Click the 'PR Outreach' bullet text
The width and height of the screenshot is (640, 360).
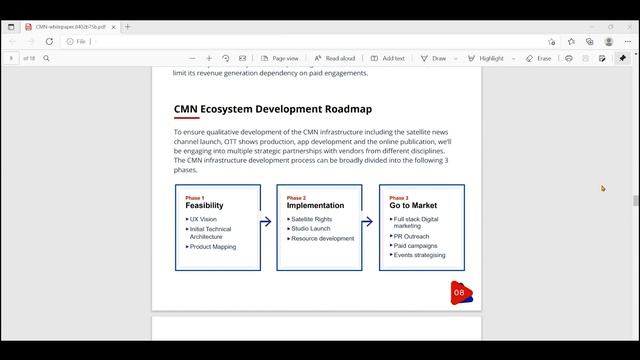pyautogui.click(x=411, y=236)
